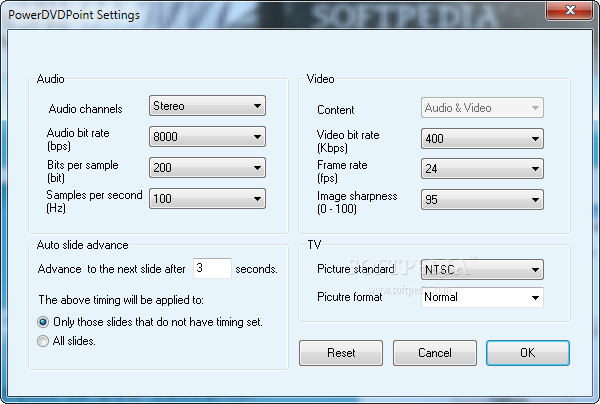Click the Audio bit rate label
Viewport: 600px width, 404px height.
pos(78,139)
